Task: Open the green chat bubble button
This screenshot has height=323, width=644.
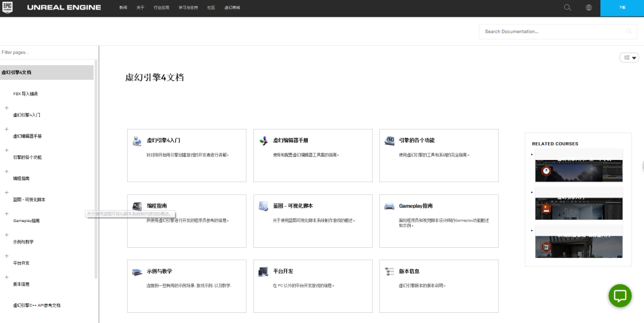Action: click(620, 296)
